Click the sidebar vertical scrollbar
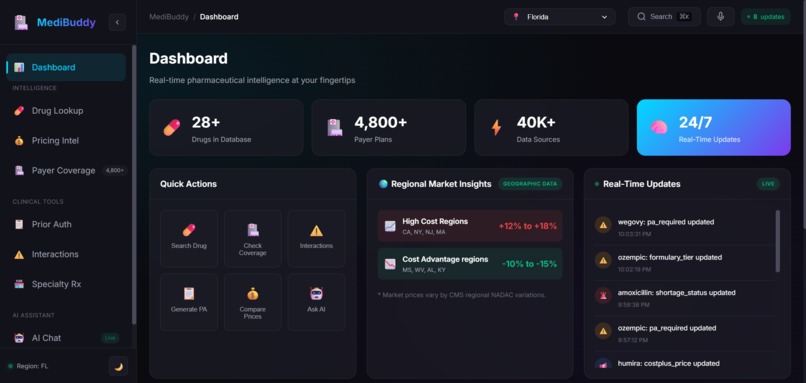The image size is (806, 383). (x=134, y=184)
